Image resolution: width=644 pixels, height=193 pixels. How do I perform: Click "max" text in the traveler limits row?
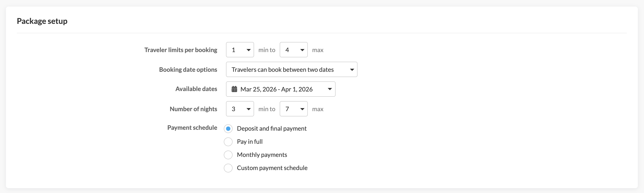(318, 50)
